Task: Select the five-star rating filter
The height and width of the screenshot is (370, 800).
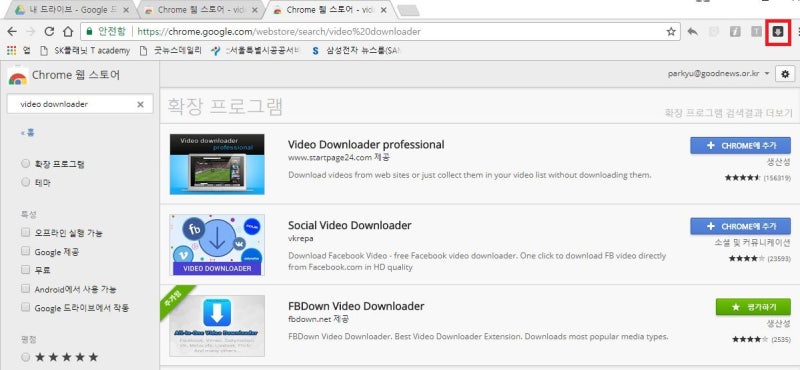Action: click(26, 357)
